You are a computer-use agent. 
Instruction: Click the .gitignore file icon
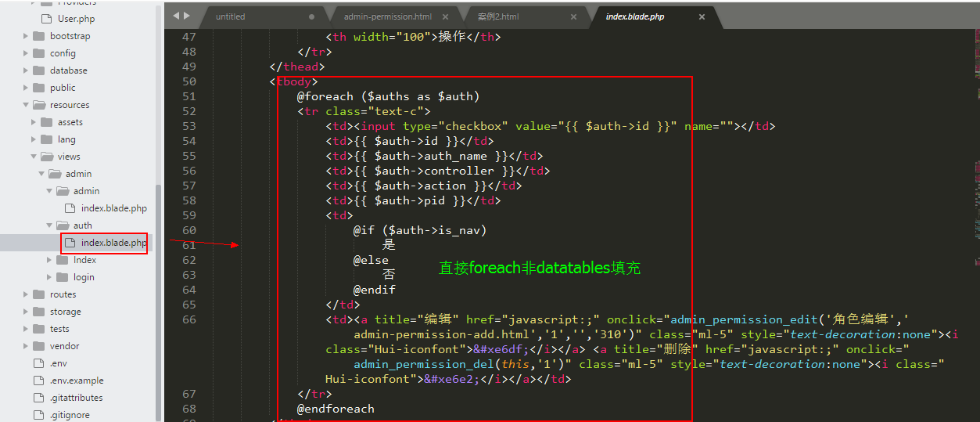[x=38, y=415]
